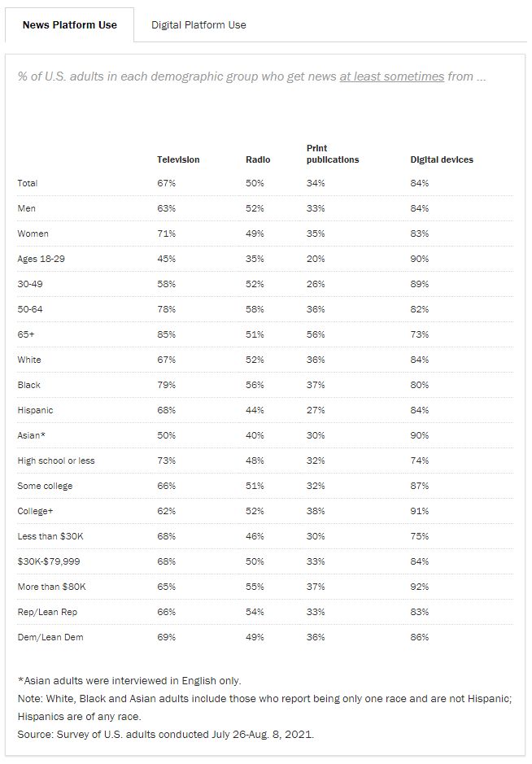Click the Digital devices column header
The image size is (532, 764).
pos(441,159)
